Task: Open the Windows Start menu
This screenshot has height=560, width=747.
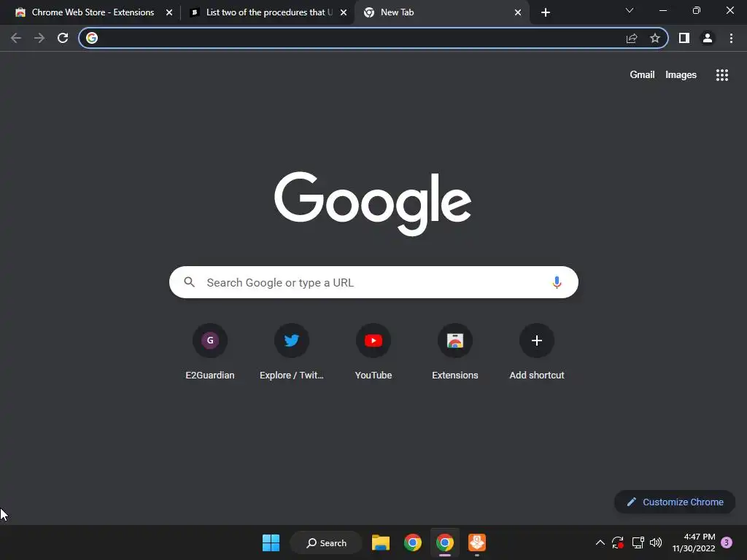Action: coord(271,542)
